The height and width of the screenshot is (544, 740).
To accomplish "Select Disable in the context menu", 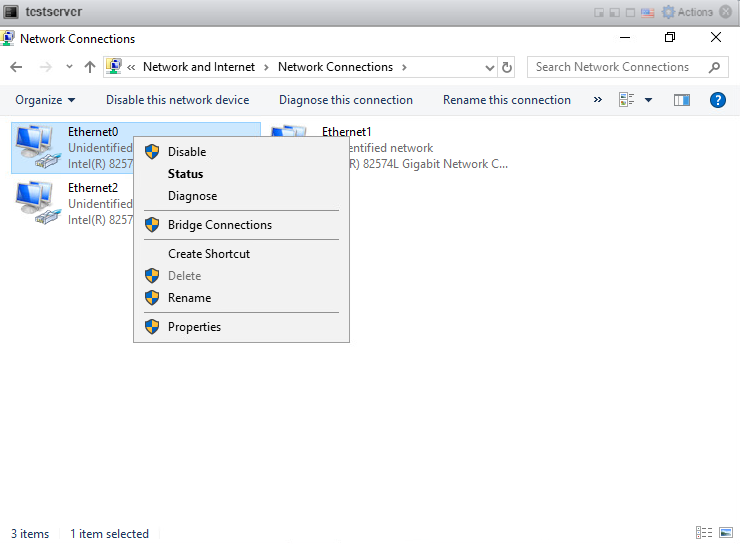I will pos(187,152).
